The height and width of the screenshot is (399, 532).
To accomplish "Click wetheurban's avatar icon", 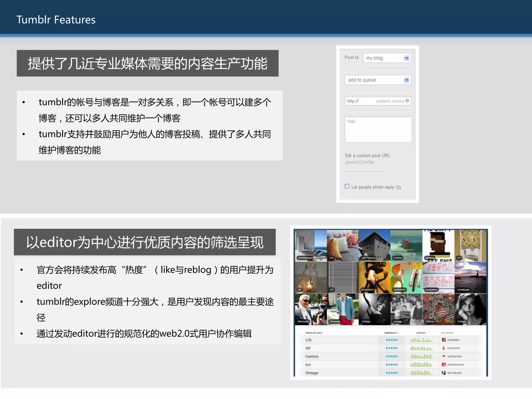I will 444,356.
